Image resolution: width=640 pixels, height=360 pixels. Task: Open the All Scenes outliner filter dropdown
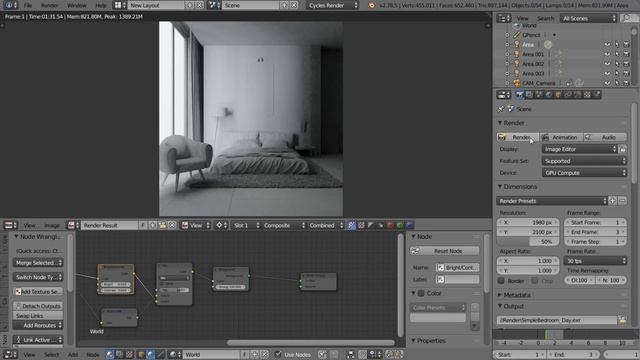pyautogui.click(x=588, y=18)
